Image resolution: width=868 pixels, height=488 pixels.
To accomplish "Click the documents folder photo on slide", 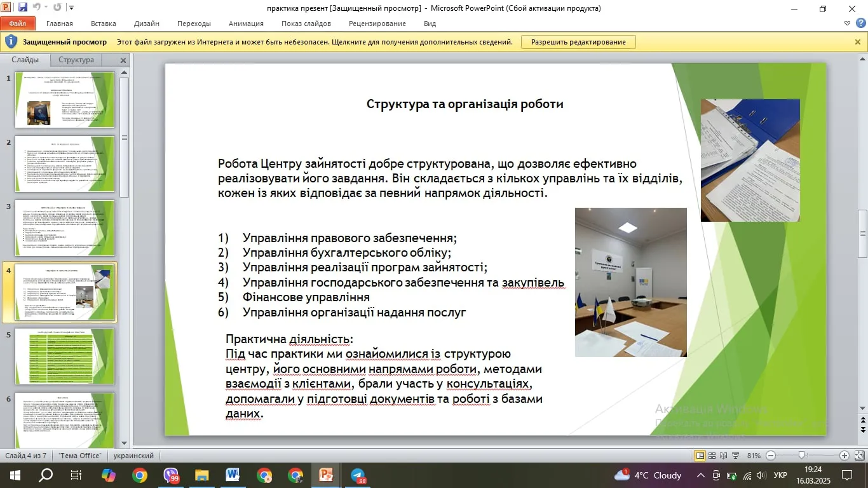I will point(750,160).
